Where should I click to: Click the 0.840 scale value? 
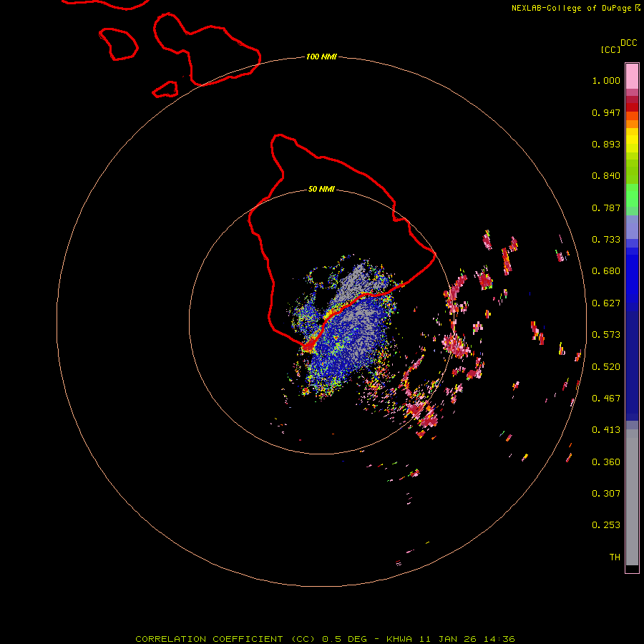click(x=606, y=176)
